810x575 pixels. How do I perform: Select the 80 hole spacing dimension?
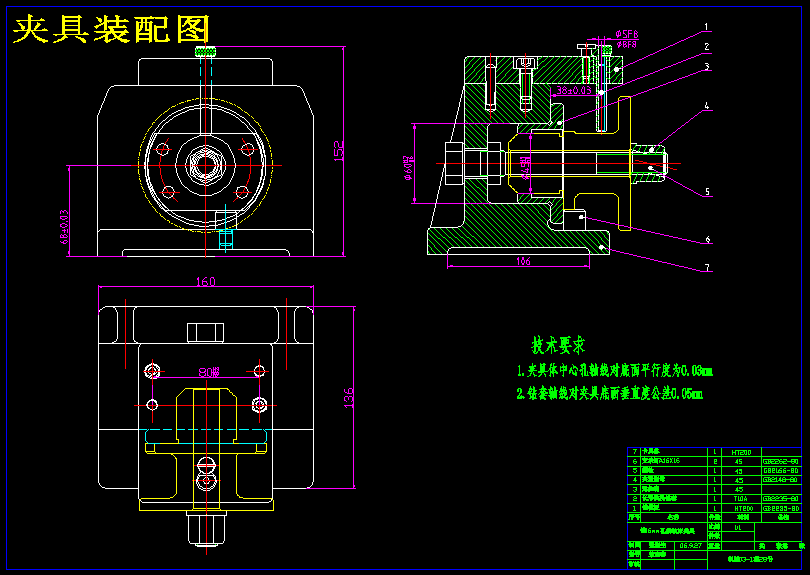(209, 371)
